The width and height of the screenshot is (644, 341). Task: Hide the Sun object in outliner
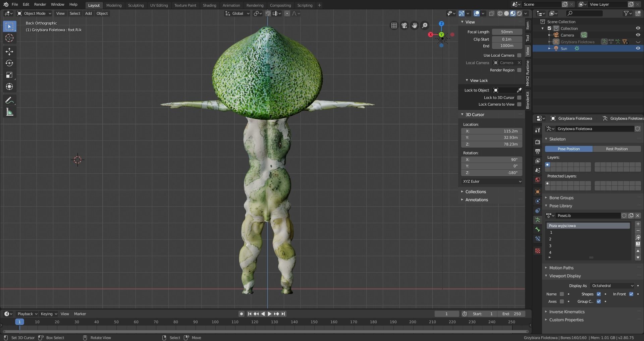[638, 48]
